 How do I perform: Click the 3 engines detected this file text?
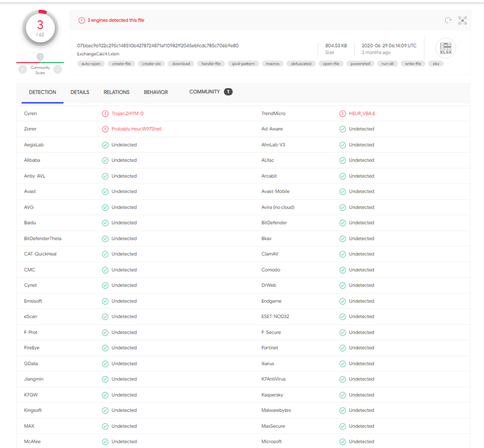[116, 20]
